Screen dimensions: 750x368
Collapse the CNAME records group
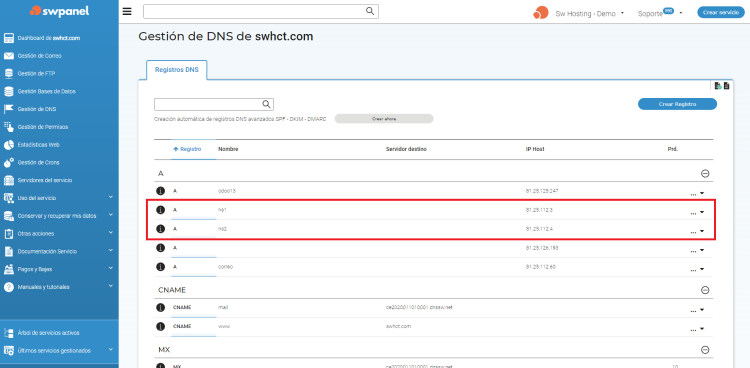705,290
